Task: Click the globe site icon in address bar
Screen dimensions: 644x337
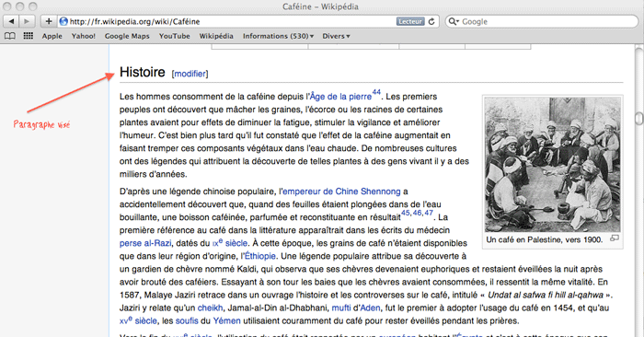Action: coord(63,21)
